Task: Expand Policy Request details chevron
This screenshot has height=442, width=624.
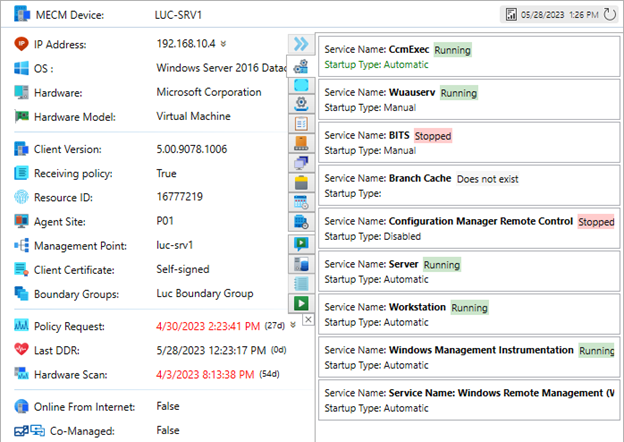Action: (x=293, y=325)
